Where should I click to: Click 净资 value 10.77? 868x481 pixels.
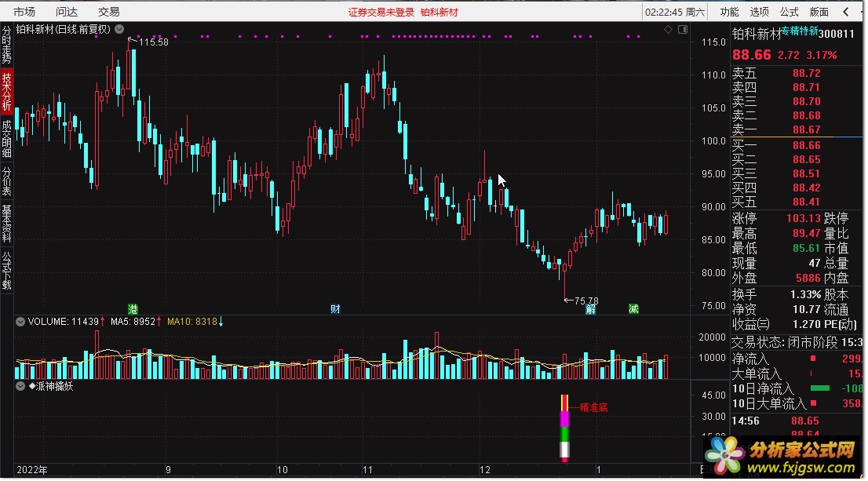pos(807,309)
